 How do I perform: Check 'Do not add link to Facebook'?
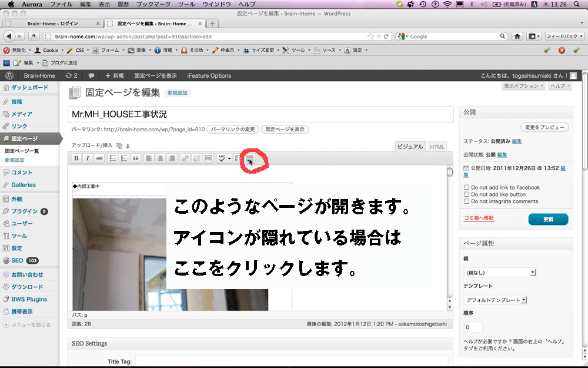click(467, 187)
